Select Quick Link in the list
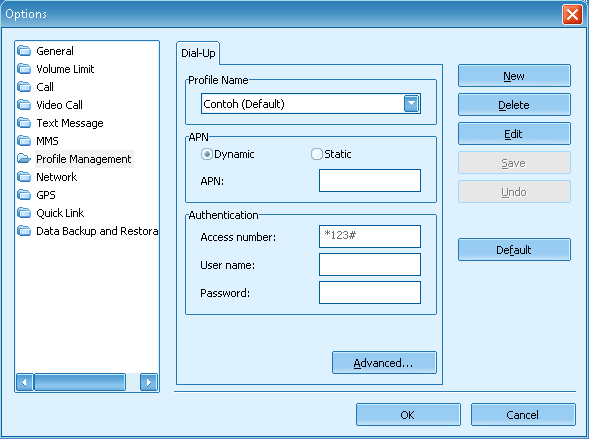Image resolution: width=589 pixels, height=439 pixels. click(x=60, y=213)
